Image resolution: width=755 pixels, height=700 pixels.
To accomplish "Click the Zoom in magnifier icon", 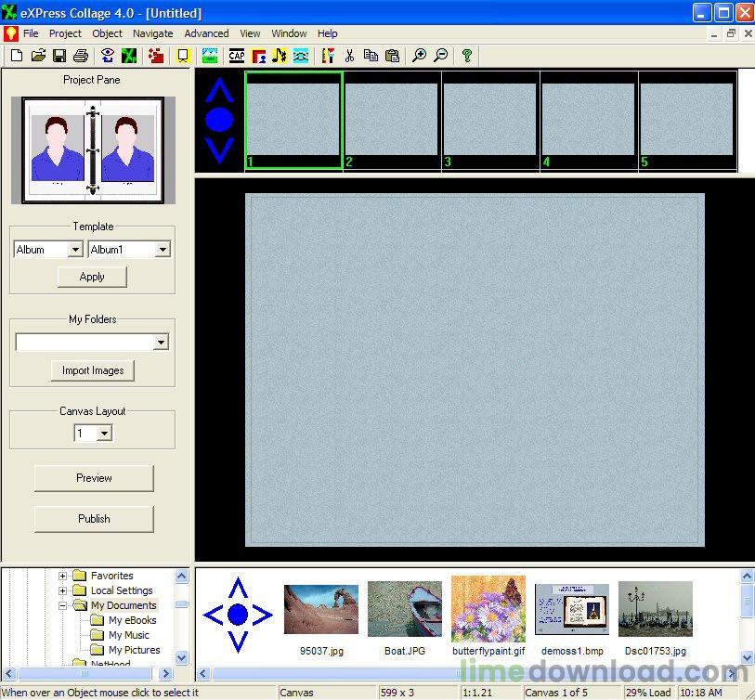I will tap(419, 56).
